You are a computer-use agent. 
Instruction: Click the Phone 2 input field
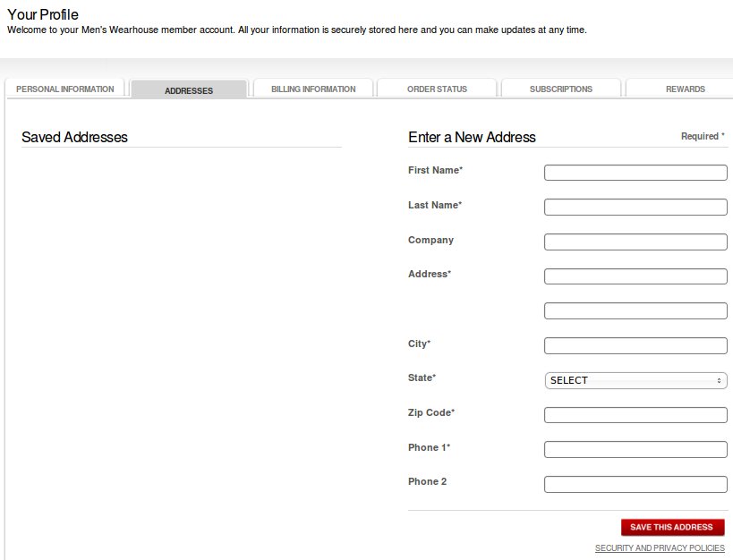(635, 484)
